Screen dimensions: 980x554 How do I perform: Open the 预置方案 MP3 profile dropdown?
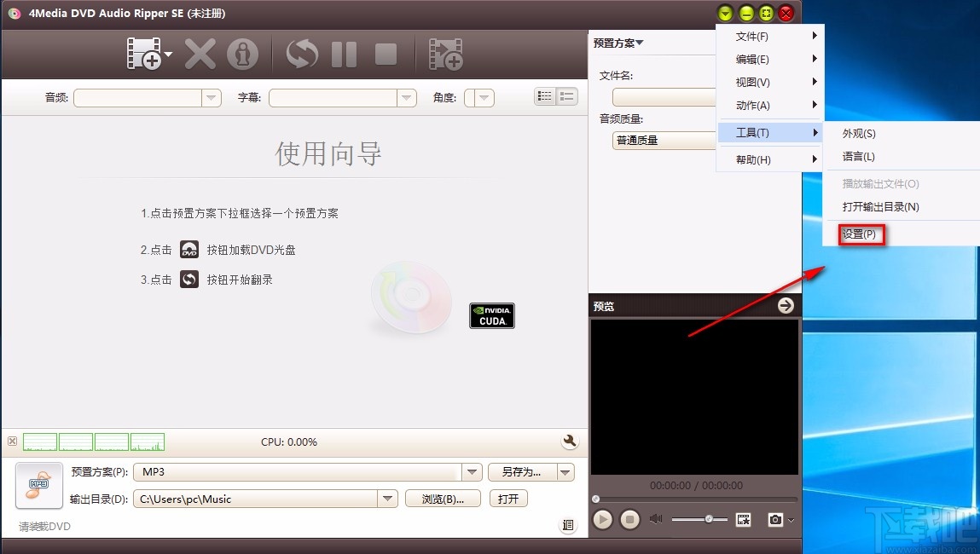[472, 471]
